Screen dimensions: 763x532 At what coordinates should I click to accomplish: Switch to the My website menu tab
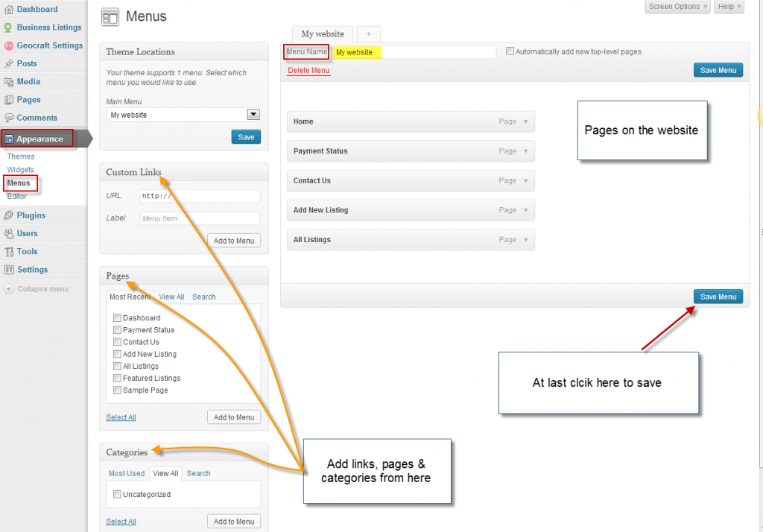coord(322,34)
